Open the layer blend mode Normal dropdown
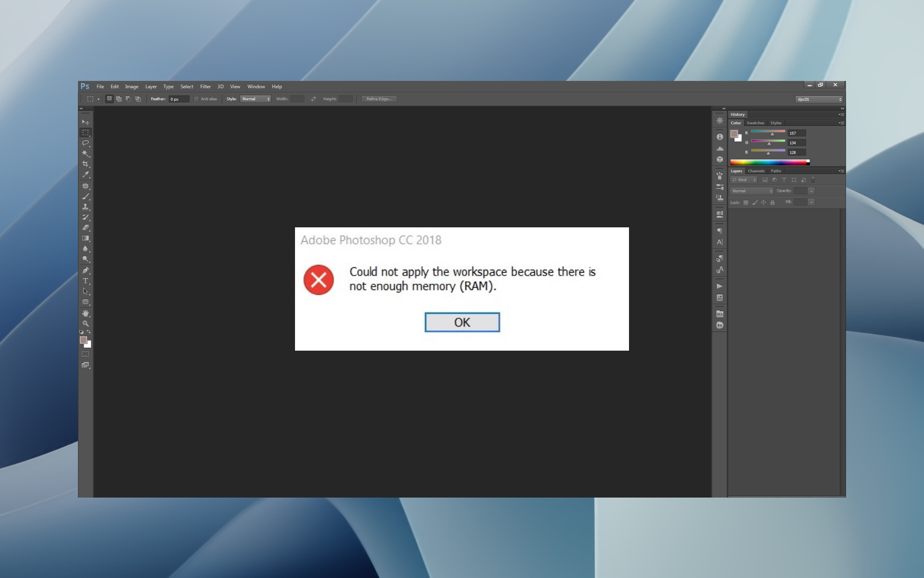The width and height of the screenshot is (924, 578). [752, 191]
